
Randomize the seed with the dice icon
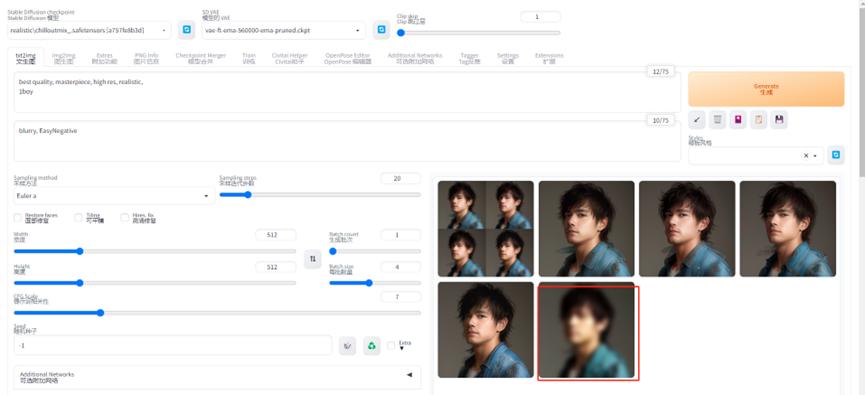tap(347, 346)
